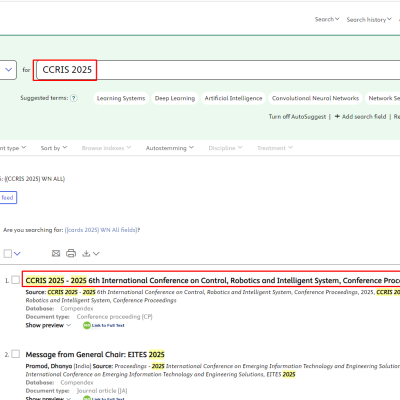Open the download options chevron arrow
This screenshot has height=400, width=400.
click(96, 254)
